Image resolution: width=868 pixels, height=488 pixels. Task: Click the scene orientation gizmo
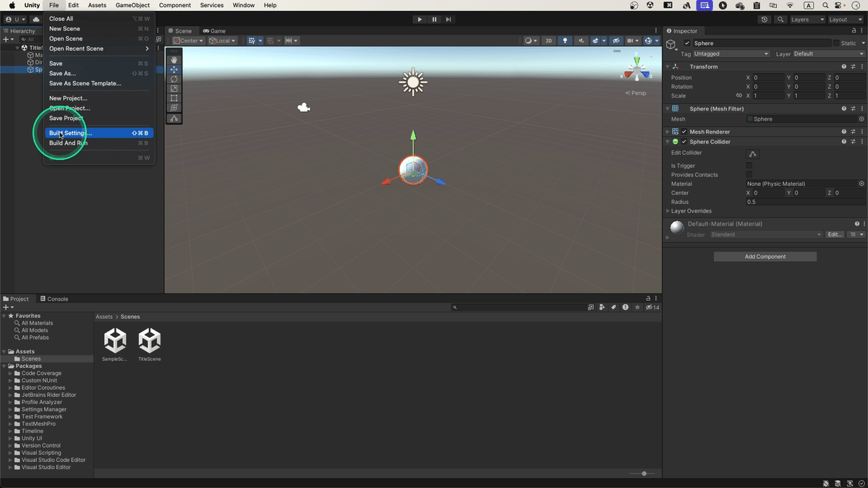click(637, 71)
